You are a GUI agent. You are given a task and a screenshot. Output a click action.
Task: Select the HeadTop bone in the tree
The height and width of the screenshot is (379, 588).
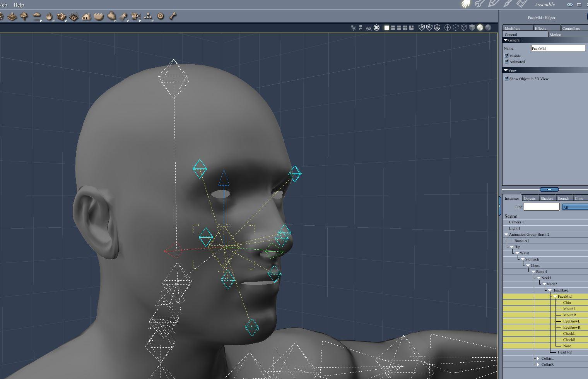(565, 352)
